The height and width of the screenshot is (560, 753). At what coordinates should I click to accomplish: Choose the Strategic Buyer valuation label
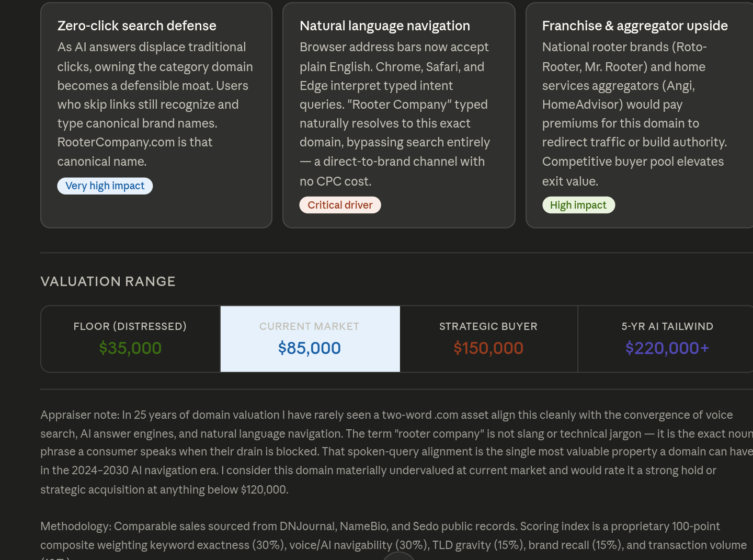(x=488, y=326)
